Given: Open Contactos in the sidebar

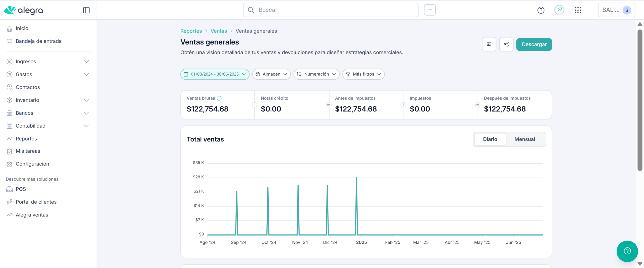Looking at the screenshot, I should click(x=28, y=87).
